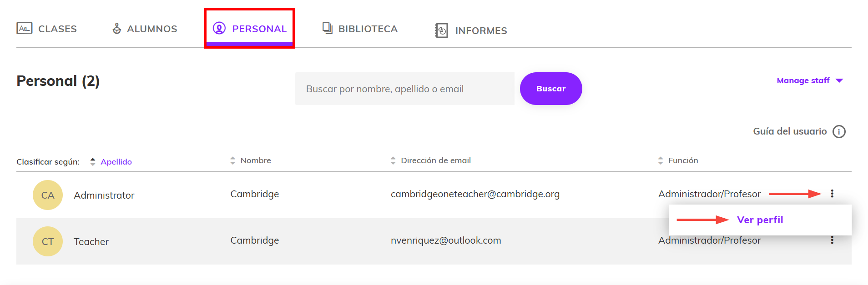Screen dimensions: 868x285
Task: Open three-dot menu for Administrator row
Action: 832,194
